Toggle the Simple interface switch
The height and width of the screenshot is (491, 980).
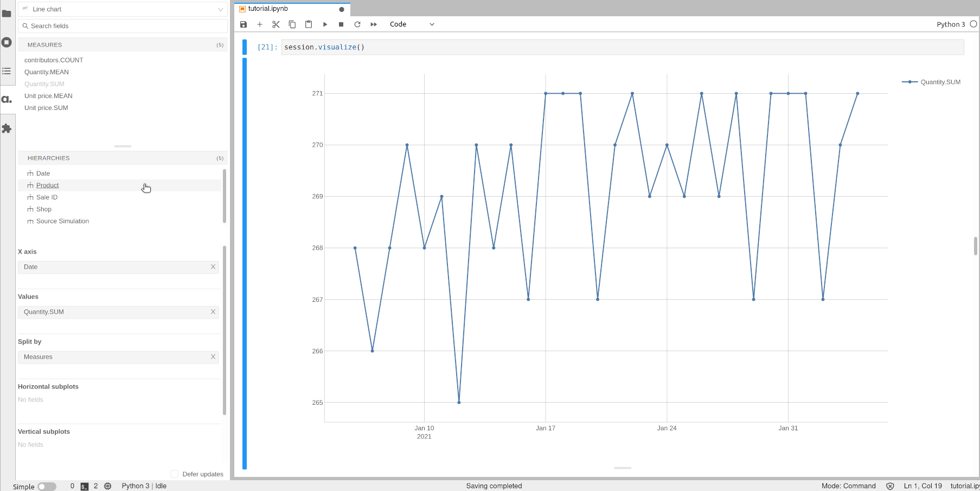pos(47,487)
